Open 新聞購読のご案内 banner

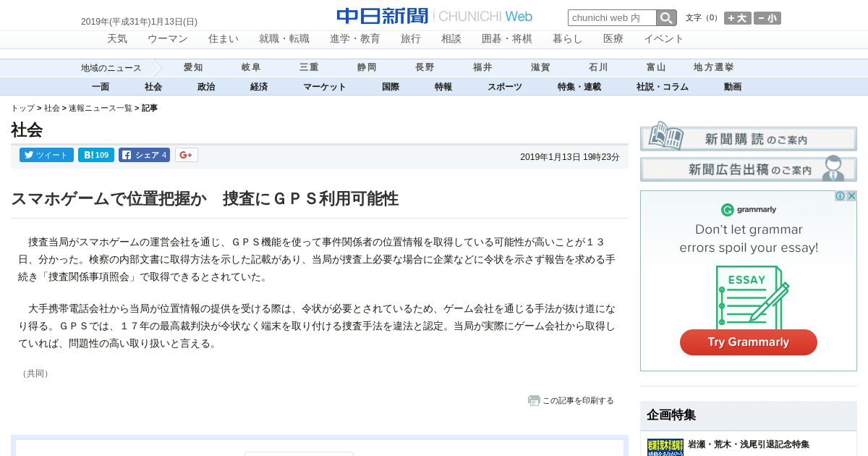point(749,136)
